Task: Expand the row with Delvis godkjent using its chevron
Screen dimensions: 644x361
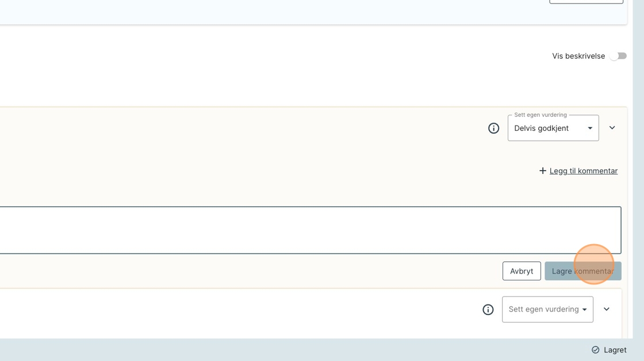Action: point(612,128)
